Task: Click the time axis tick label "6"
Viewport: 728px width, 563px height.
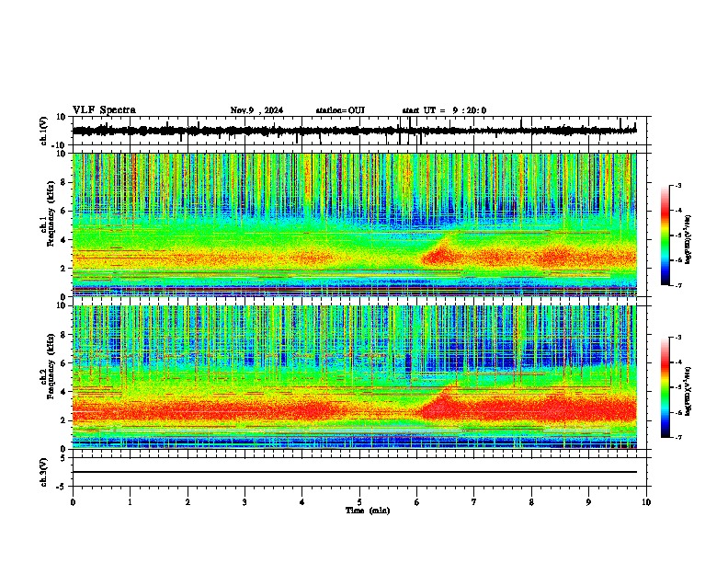Action: click(x=417, y=502)
